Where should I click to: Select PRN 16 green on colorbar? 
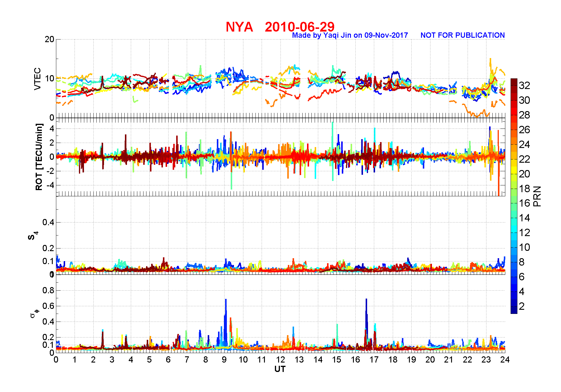pyautogui.click(x=514, y=203)
